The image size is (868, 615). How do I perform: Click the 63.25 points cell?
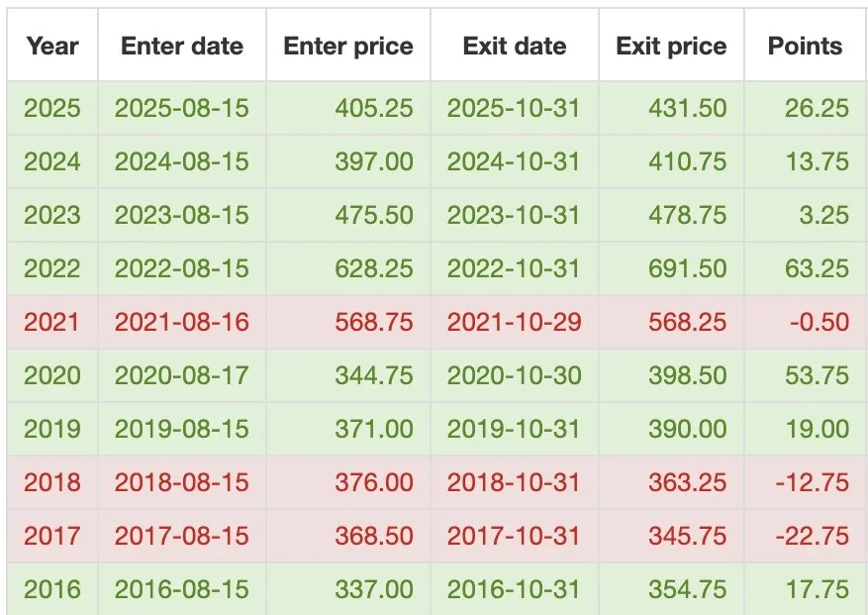point(806,268)
